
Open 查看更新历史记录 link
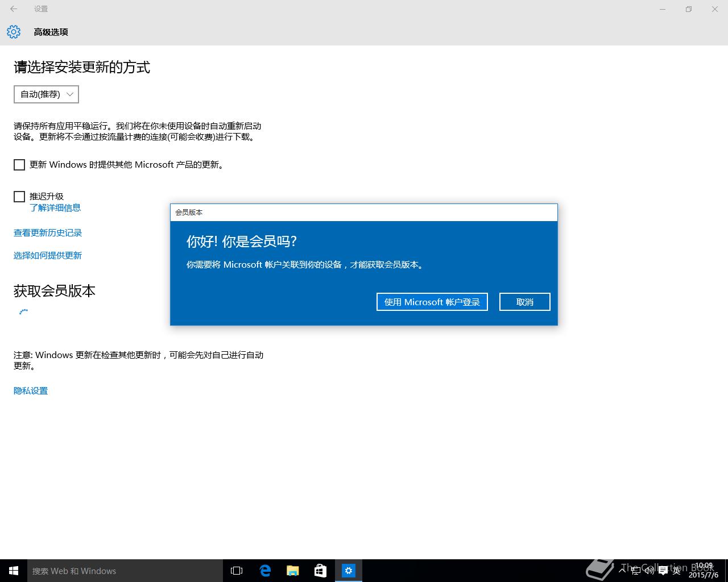48,233
